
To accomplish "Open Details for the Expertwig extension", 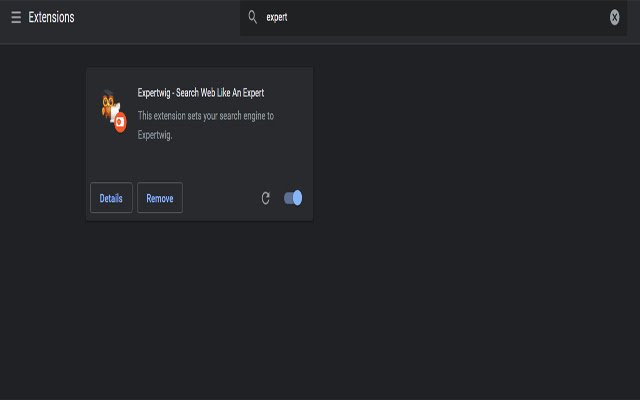I will [111, 198].
